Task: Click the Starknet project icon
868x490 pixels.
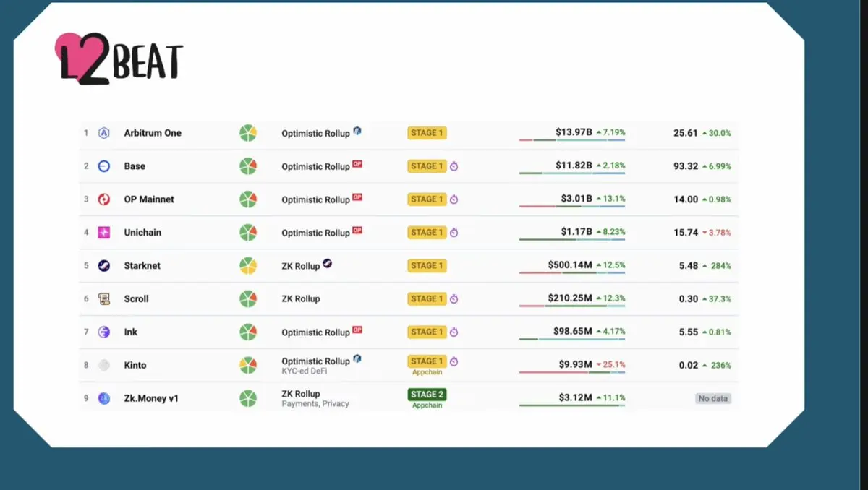Action: click(x=104, y=266)
